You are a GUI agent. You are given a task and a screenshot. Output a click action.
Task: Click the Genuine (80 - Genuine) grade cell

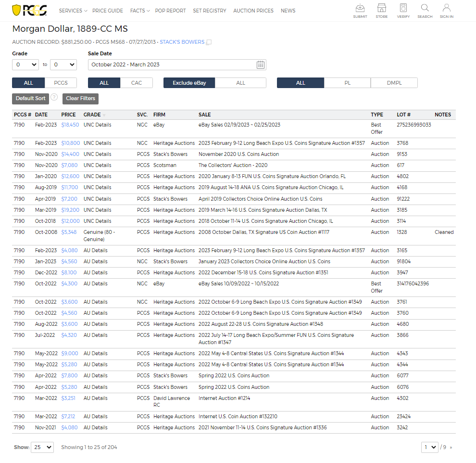click(99, 236)
